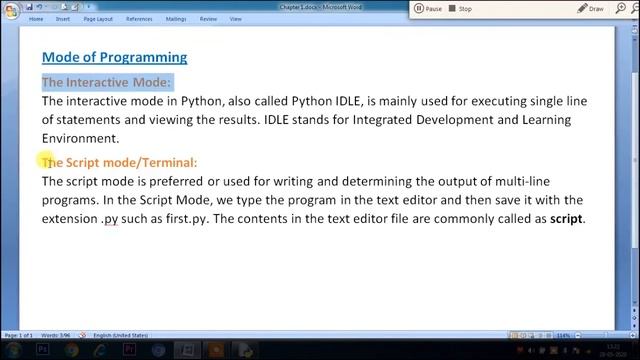
Task: Open Premiere Pro from the taskbar
Action: (x=129, y=350)
